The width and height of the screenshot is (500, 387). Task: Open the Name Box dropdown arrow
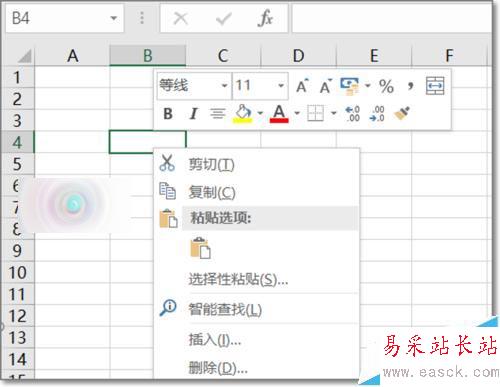114,18
